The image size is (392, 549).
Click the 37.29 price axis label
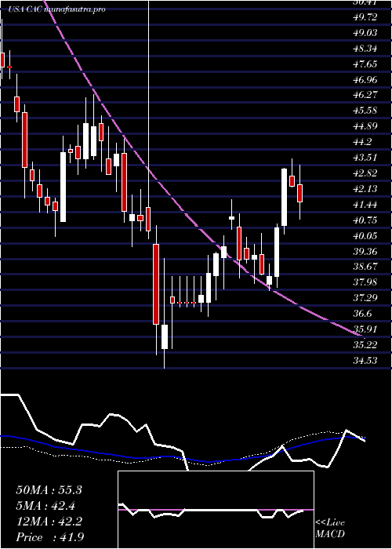click(365, 298)
